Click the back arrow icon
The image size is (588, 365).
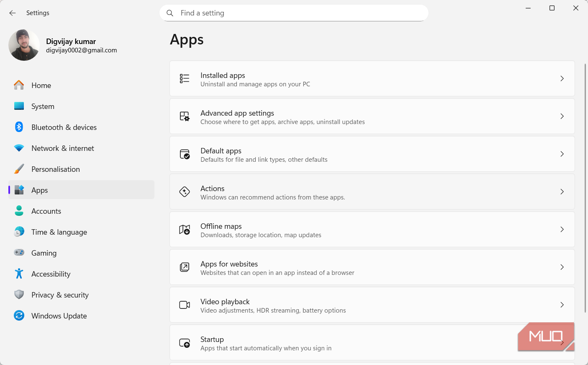(x=13, y=13)
